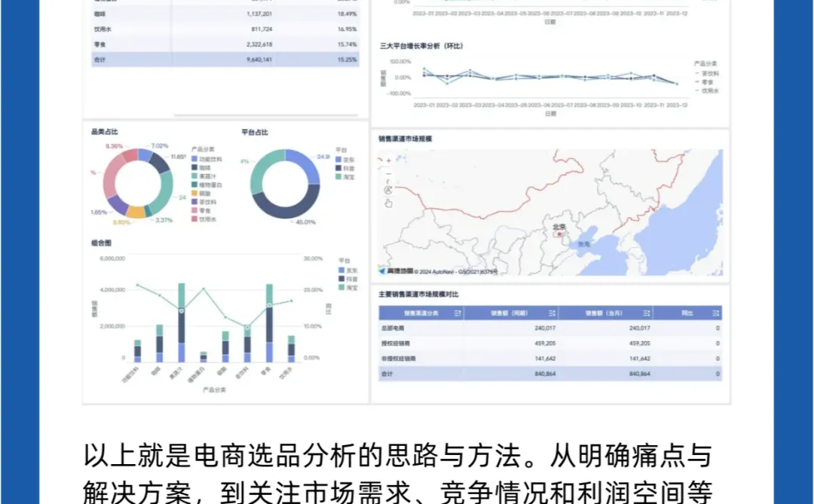
Task: Click the 18.49% percentage cell
Action: coord(347,14)
